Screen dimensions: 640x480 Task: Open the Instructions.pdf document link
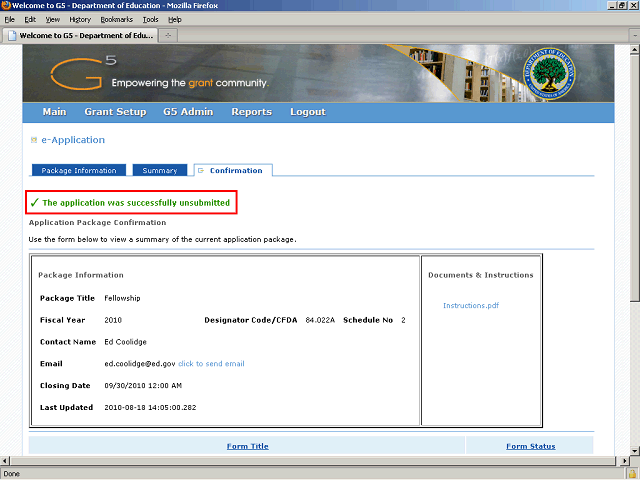[471, 305]
